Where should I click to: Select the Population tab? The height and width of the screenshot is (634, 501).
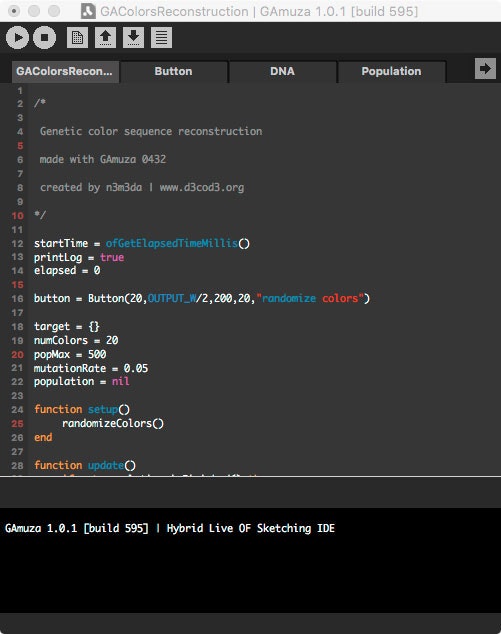pyautogui.click(x=391, y=72)
